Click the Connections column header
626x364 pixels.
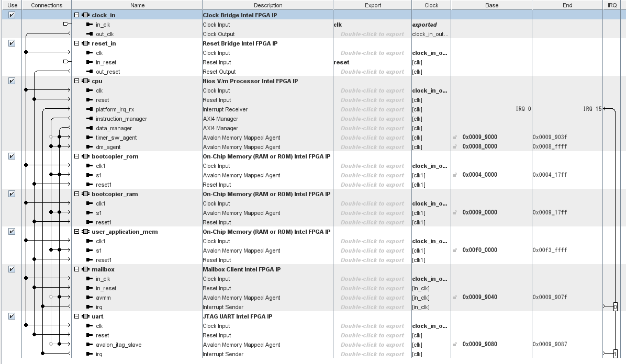47,5
